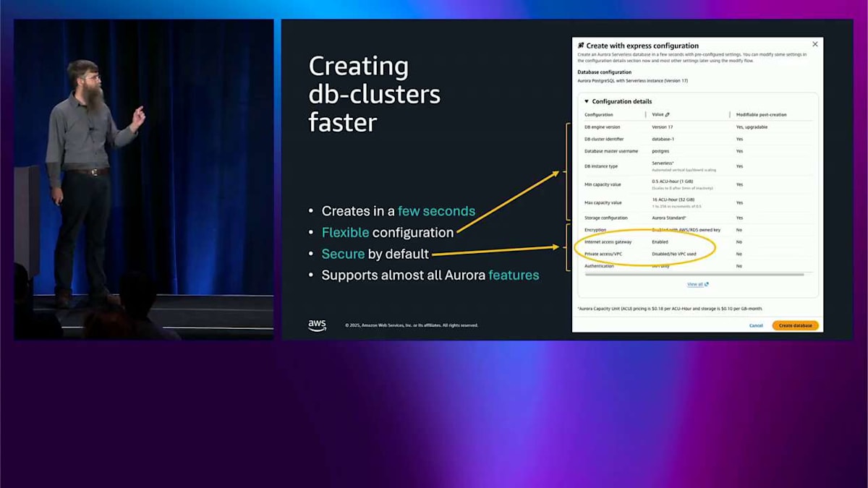This screenshot has width=868, height=488.
Task: Select the Private access/VPC label
Action: point(603,254)
